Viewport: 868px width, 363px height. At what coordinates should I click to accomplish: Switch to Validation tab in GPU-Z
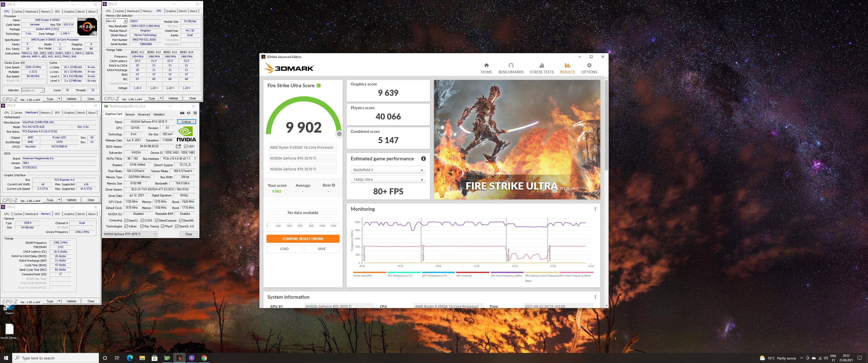[159, 114]
